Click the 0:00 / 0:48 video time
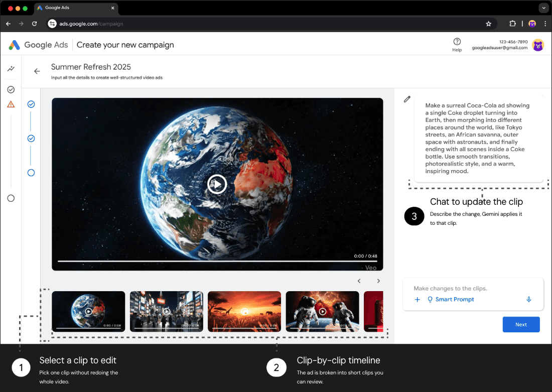The width and height of the screenshot is (552, 392). click(x=365, y=256)
